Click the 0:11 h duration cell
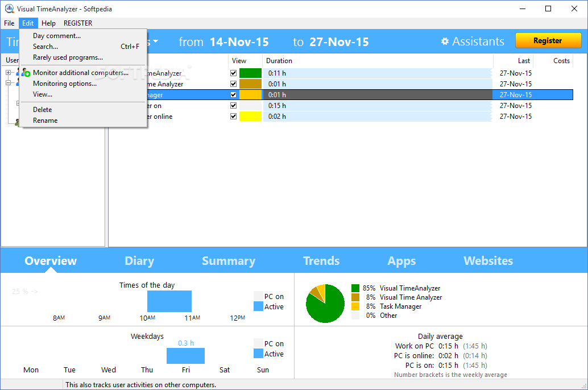Screen dimensions: 588x390 click(378, 73)
